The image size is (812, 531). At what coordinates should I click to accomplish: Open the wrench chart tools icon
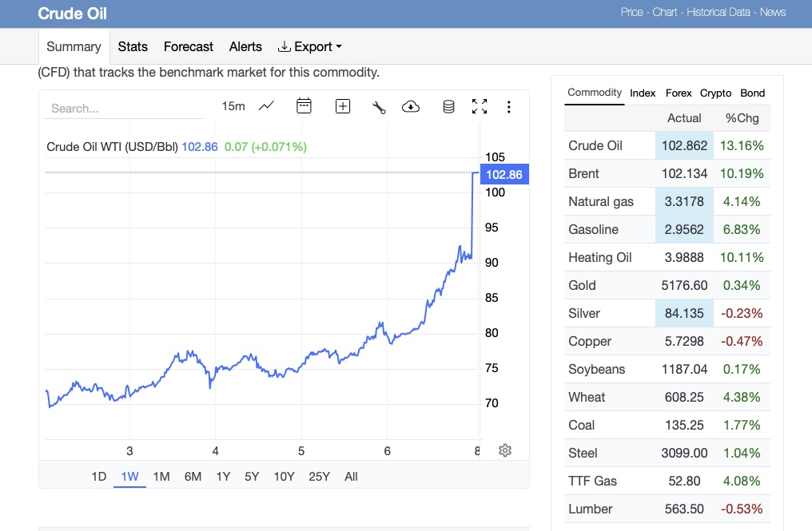(x=379, y=107)
